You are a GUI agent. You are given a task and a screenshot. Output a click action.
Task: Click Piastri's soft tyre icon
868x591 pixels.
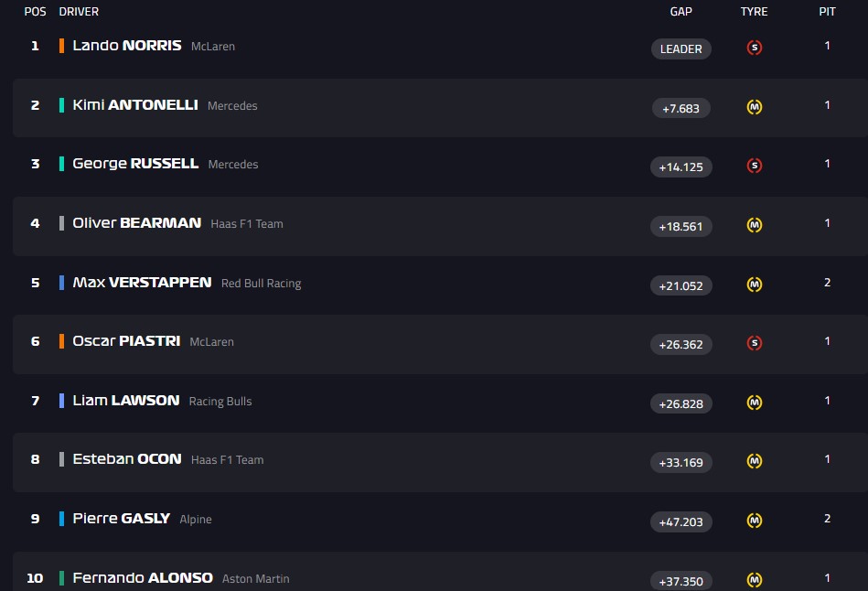[755, 343]
